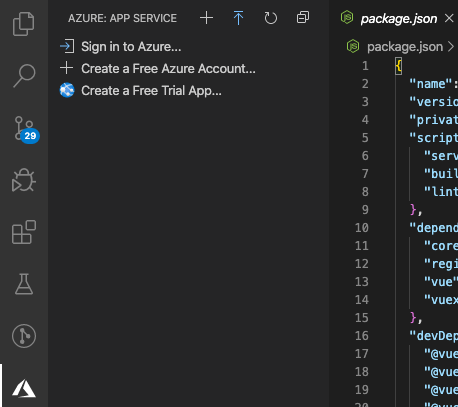Open the Run and Debug view
458x407 pixels.
click(x=23, y=180)
